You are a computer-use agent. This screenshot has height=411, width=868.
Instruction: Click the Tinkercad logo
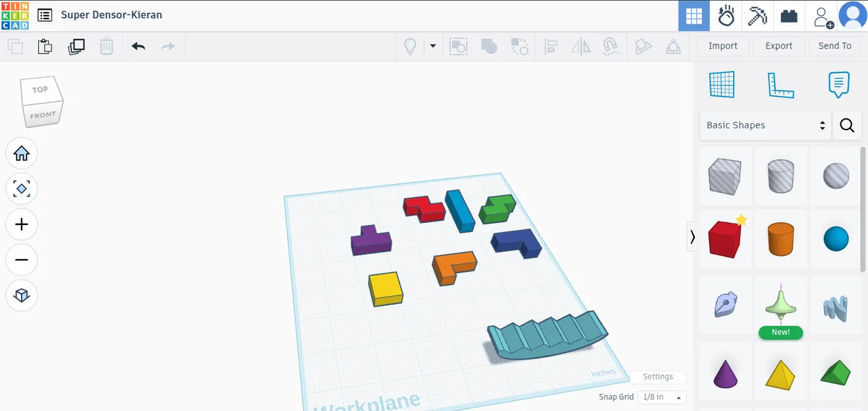click(14, 15)
